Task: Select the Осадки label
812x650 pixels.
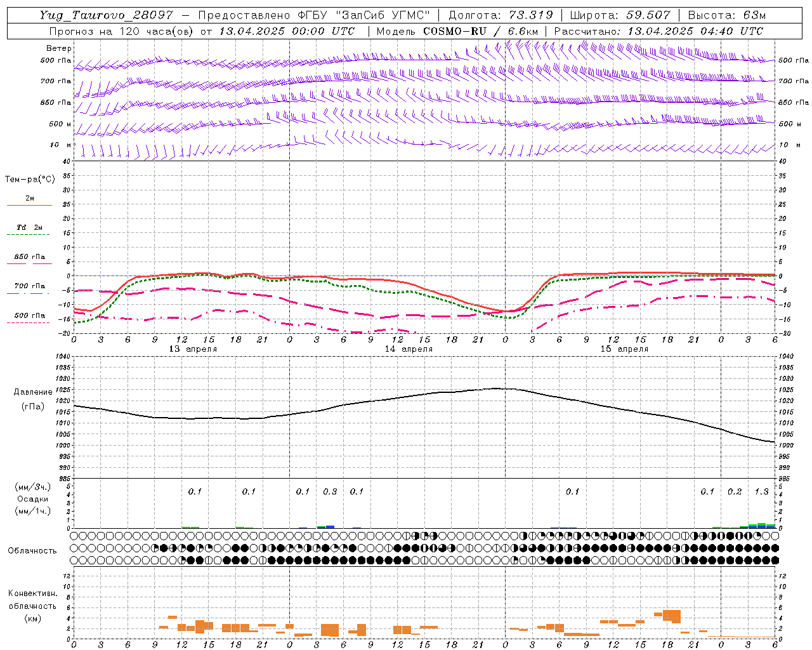Action: 32,499
